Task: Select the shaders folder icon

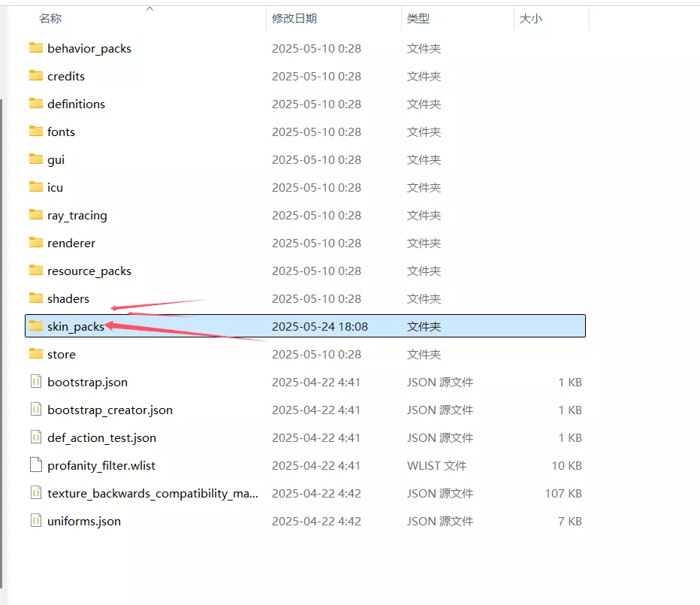Action: 36,298
